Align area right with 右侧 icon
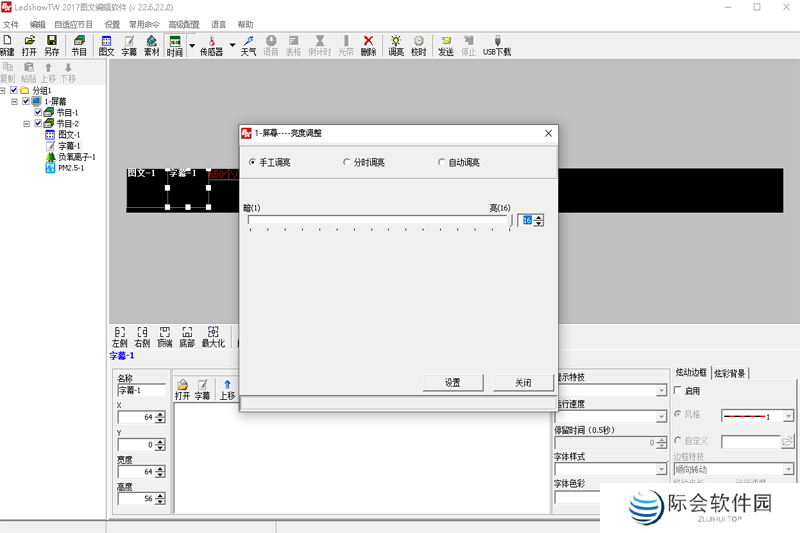This screenshot has width=800, height=533. click(x=142, y=337)
